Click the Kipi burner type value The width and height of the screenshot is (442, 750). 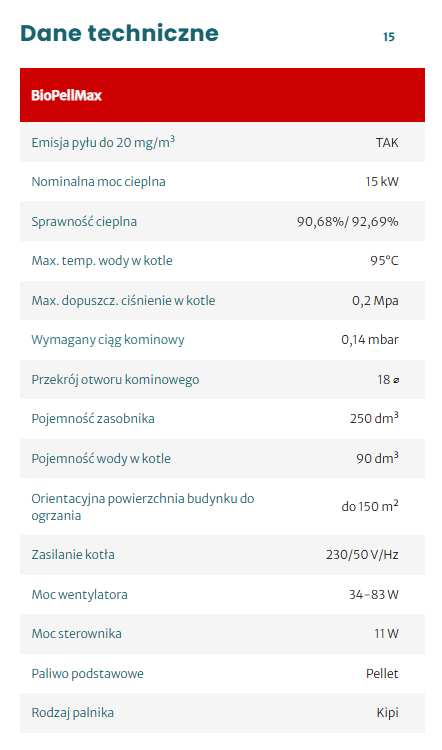coord(387,713)
